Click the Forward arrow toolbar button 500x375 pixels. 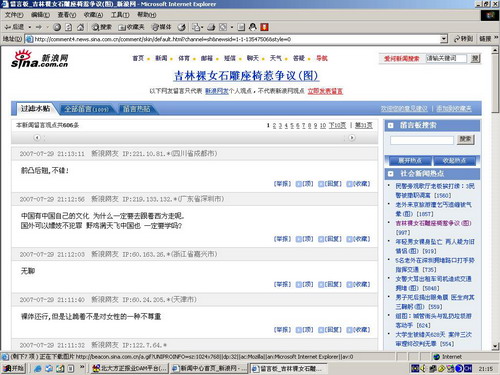pyautogui.click(x=39, y=27)
